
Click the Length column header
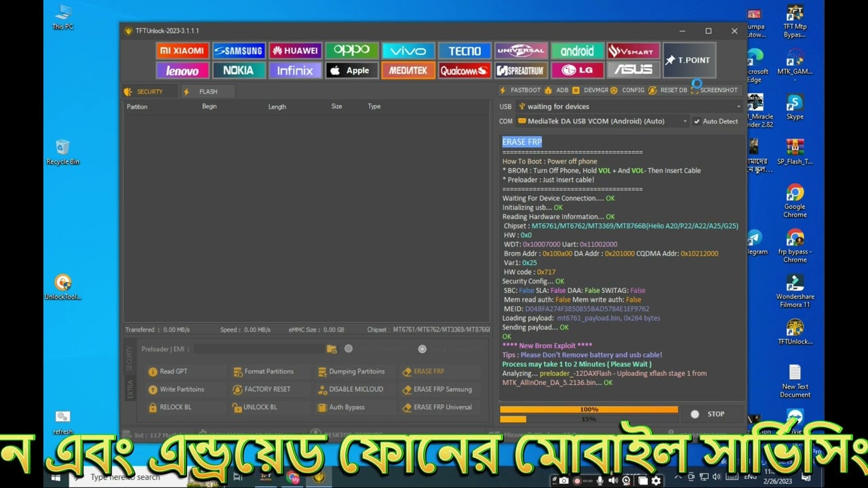tap(277, 107)
